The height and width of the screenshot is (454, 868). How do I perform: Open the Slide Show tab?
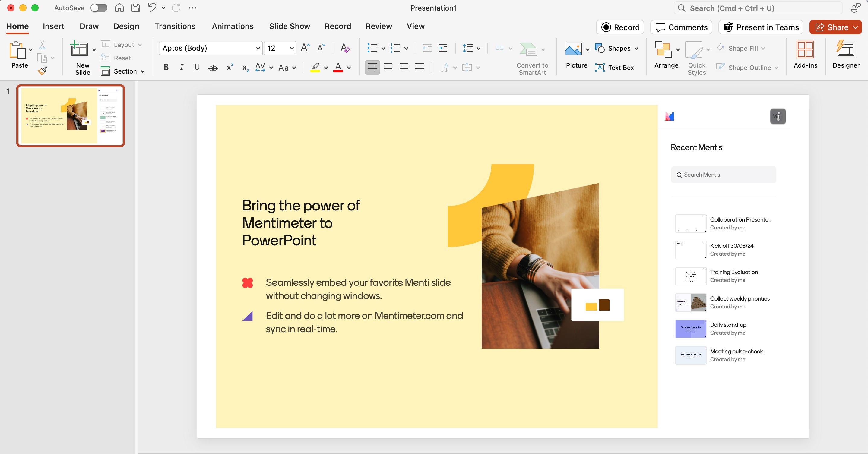coord(289,26)
